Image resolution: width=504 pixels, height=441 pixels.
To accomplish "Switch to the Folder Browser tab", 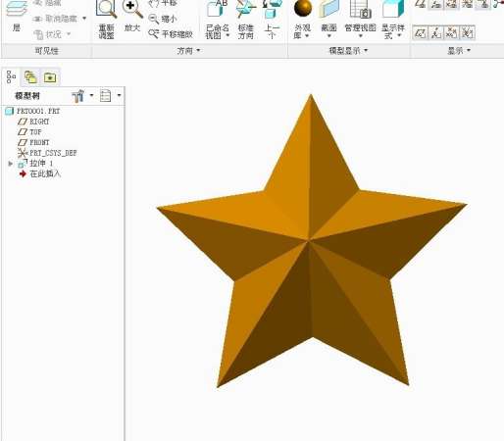I will tap(30, 77).
